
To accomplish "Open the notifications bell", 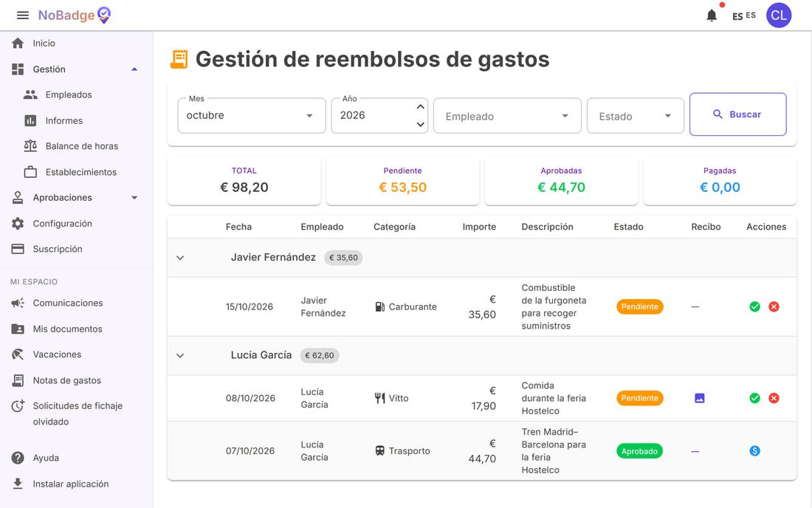I will (712, 16).
